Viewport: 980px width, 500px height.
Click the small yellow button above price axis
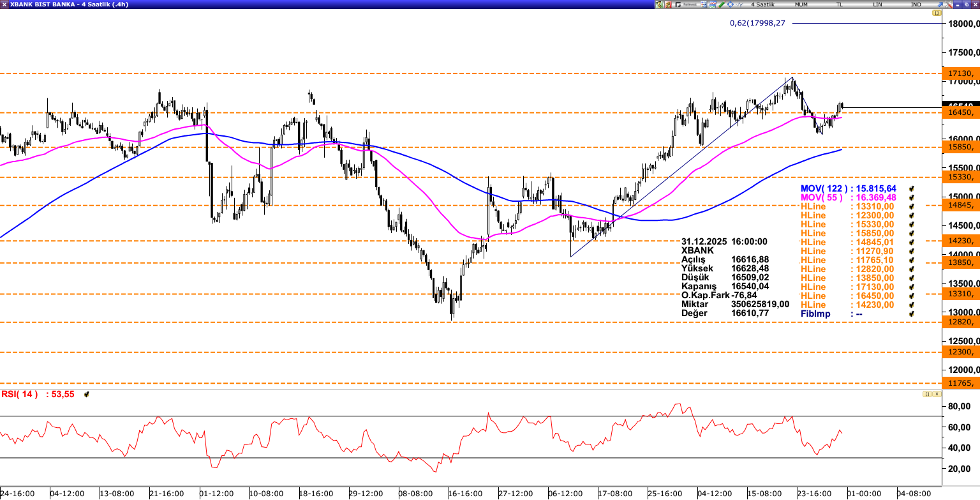point(937,13)
